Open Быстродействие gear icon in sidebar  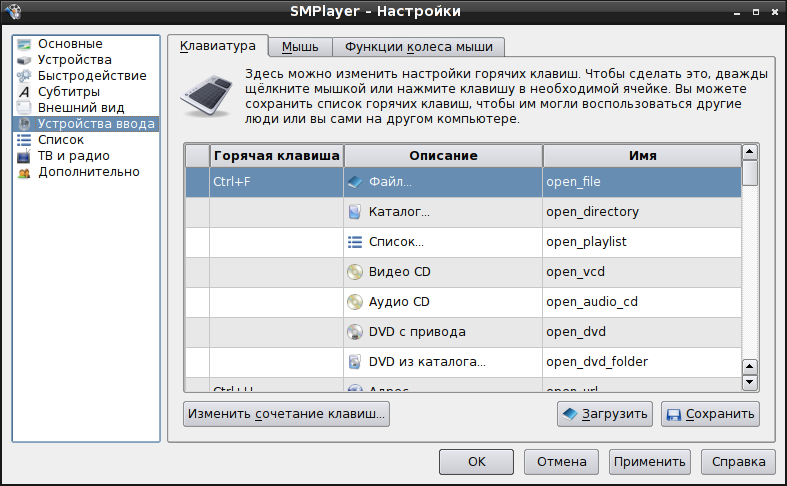pos(24,76)
